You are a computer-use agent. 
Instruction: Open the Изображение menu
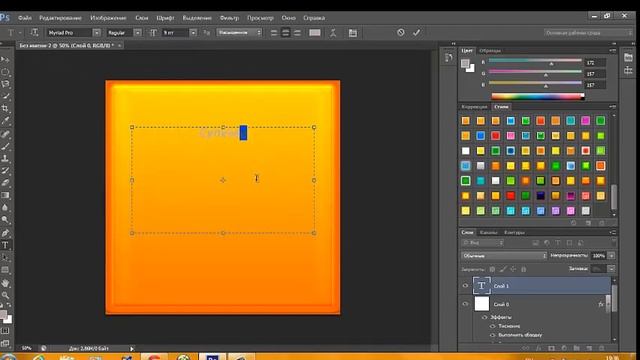(108, 18)
